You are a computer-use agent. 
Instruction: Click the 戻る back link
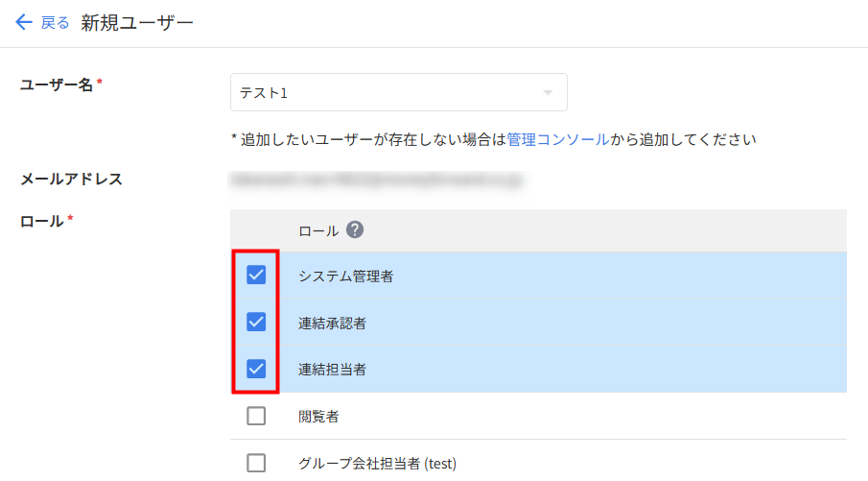55,23
